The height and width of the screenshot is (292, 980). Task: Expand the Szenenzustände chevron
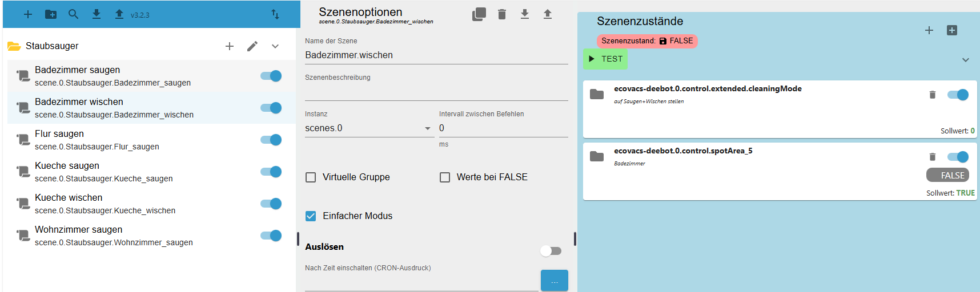coord(966,60)
